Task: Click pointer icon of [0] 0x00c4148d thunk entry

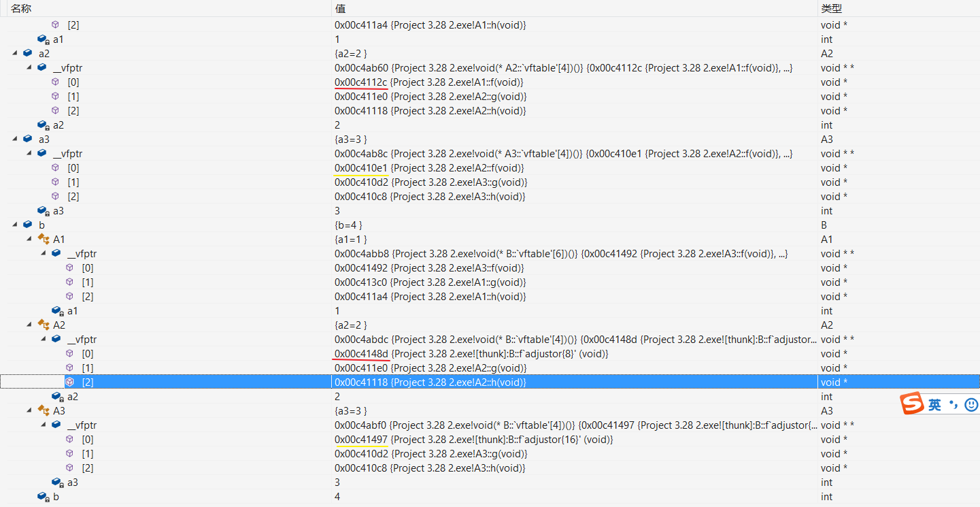Action: (x=69, y=353)
